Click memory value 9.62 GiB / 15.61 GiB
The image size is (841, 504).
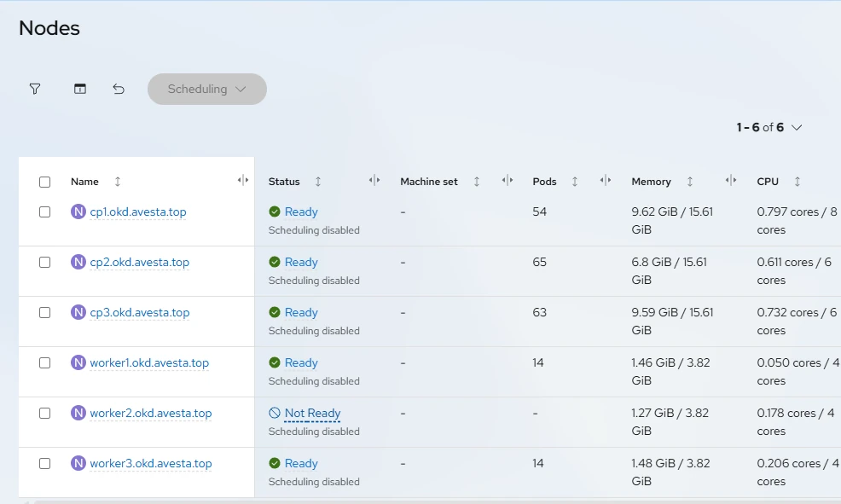[x=672, y=220]
